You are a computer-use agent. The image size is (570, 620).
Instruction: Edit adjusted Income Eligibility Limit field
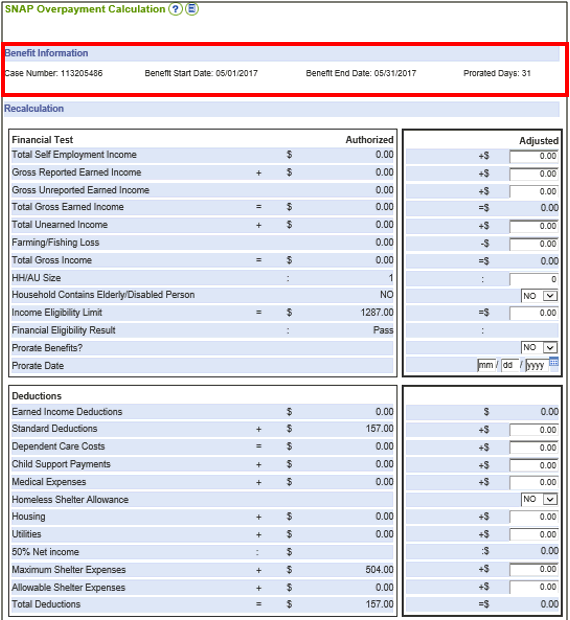(534, 313)
